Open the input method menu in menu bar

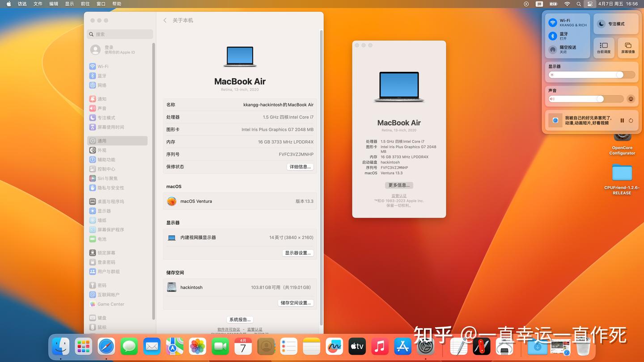click(540, 4)
